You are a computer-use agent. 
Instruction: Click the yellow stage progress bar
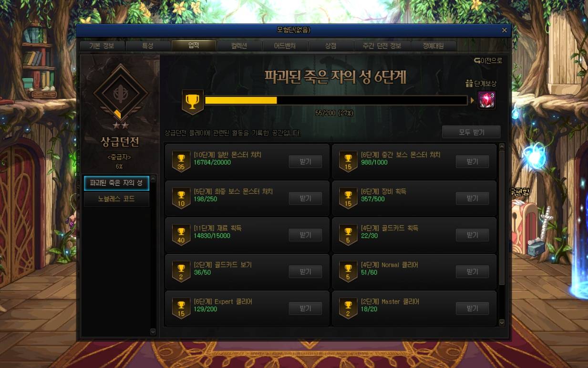(336, 100)
